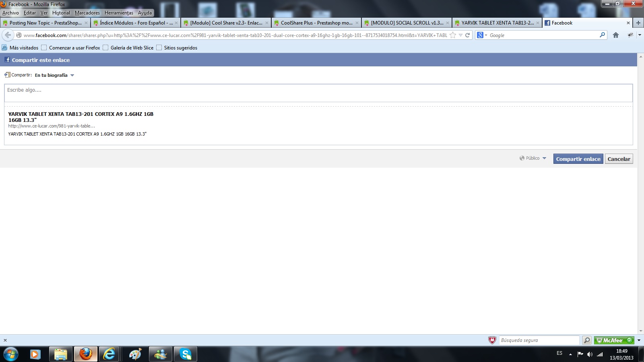Open the Más visitados bookmark

click(x=20, y=48)
